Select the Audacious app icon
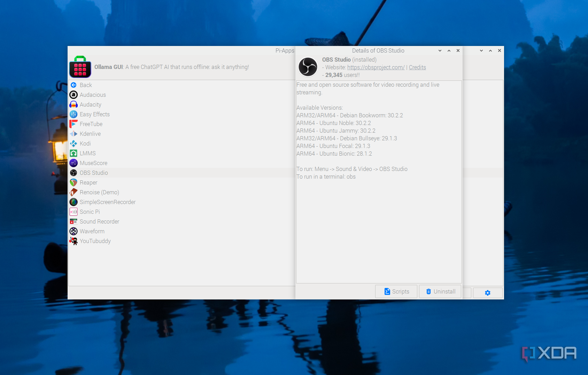This screenshot has height=375, width=588. pos(73,95)
